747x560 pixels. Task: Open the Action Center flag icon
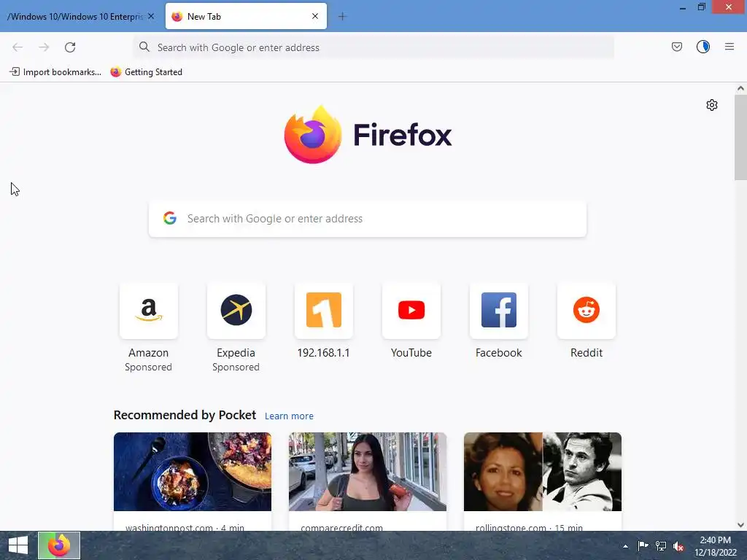[x=643, y=545]
